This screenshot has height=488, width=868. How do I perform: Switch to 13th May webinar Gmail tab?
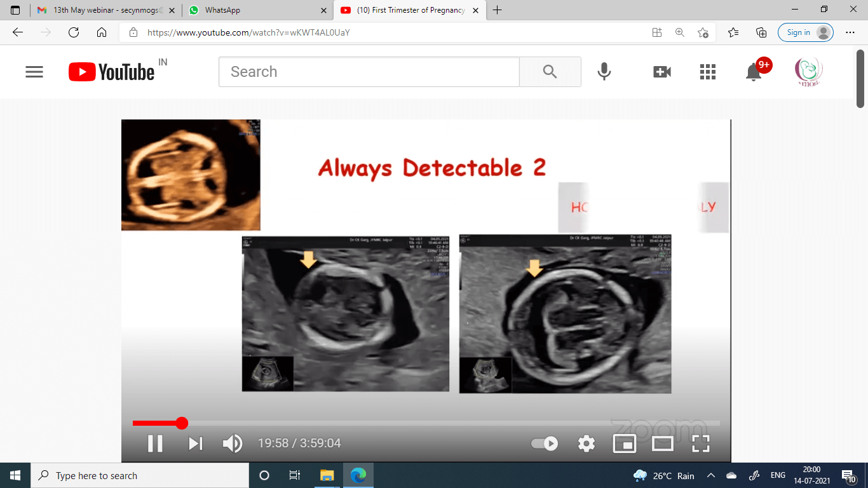point(105,10)
